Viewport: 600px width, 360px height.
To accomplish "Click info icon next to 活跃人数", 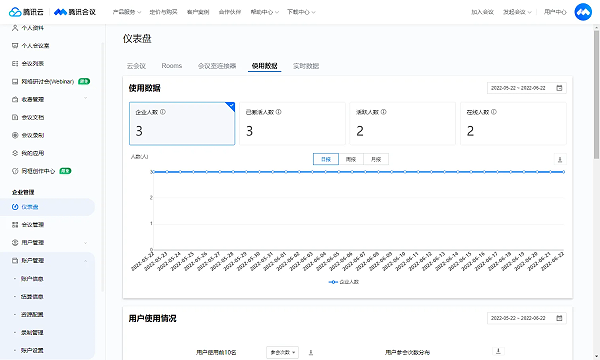I will 383,112.
